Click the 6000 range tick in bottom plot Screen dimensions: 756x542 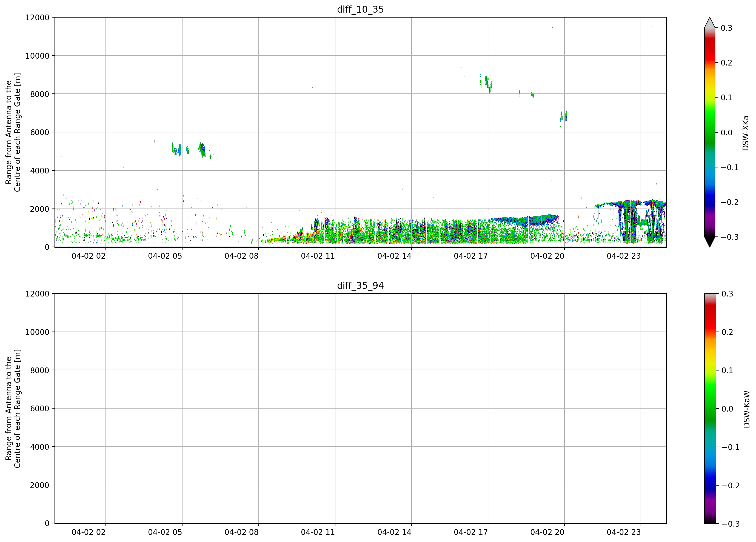[40, 409]
